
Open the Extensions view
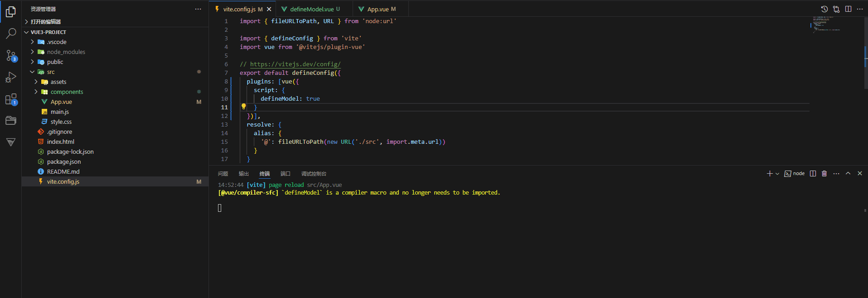tap(11, 99)
